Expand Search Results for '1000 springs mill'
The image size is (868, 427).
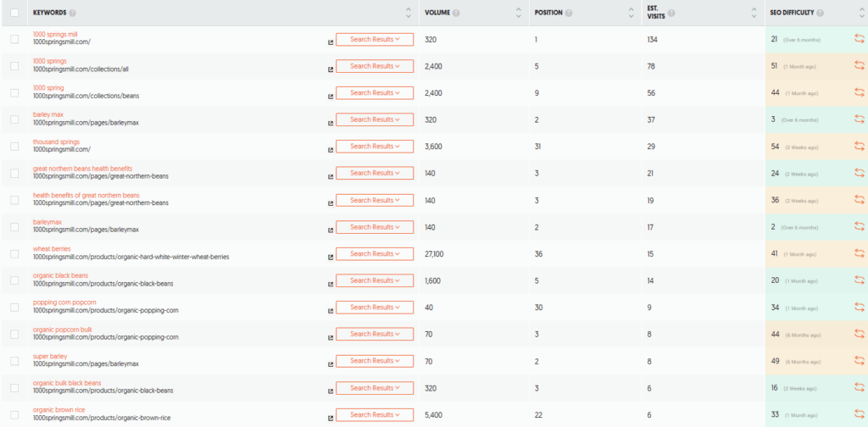375,39
